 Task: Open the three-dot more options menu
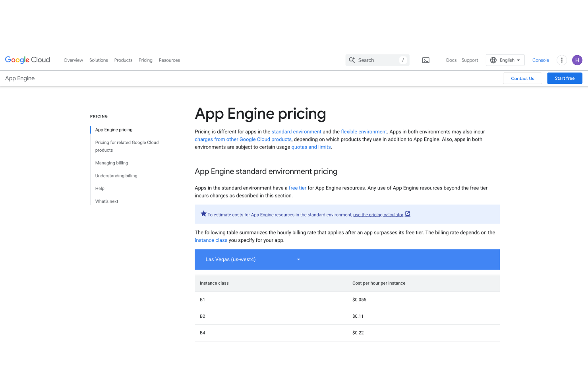pos(562,60)
